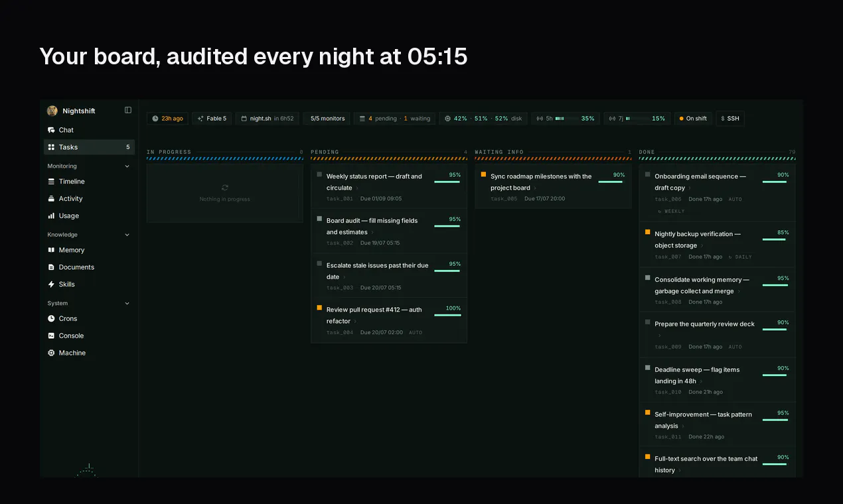This screenshot has height=504, width=843.
Task: Click the pending and waiting counter chip
Action: tap(394, 119)
